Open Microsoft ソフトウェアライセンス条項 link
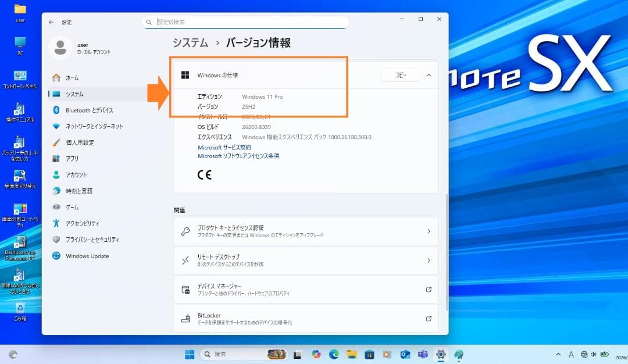Viewport: 628px width, 364px height. (238, 156)
